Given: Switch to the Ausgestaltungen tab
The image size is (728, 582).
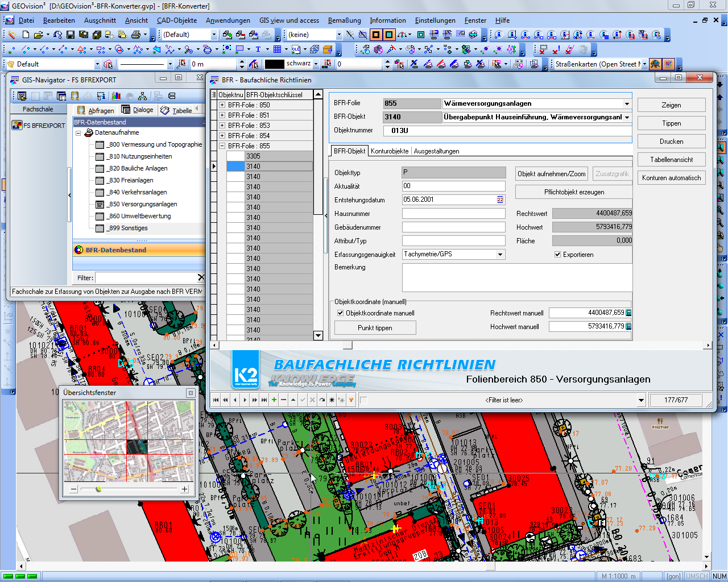Looking at the screenshot, I should coord(436,151).
